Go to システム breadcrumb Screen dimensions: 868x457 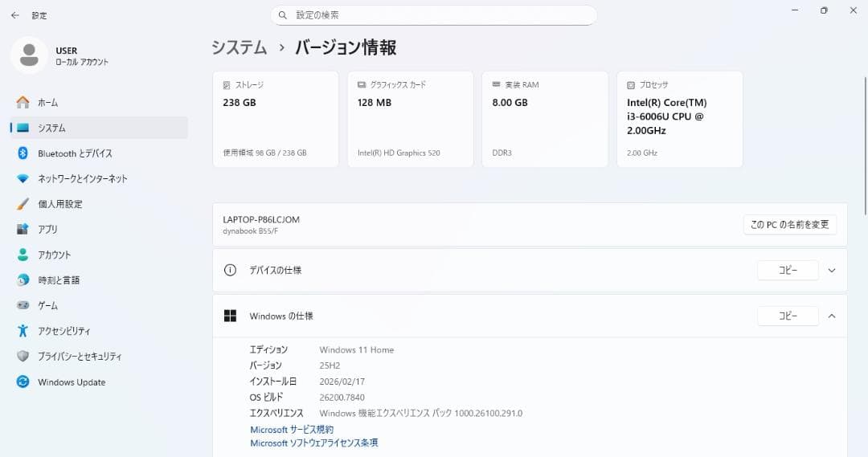pyautogui.click(x=240, y=47)
